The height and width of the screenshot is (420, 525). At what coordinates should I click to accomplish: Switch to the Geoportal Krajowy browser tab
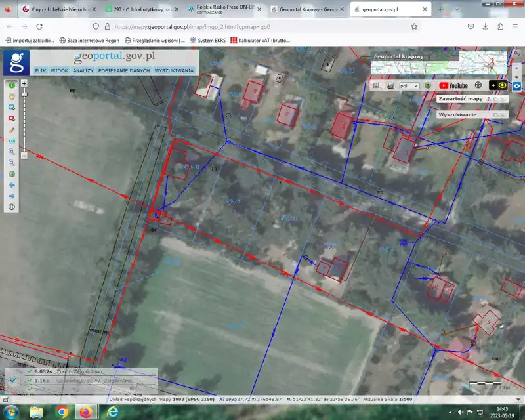click(302, 10)
